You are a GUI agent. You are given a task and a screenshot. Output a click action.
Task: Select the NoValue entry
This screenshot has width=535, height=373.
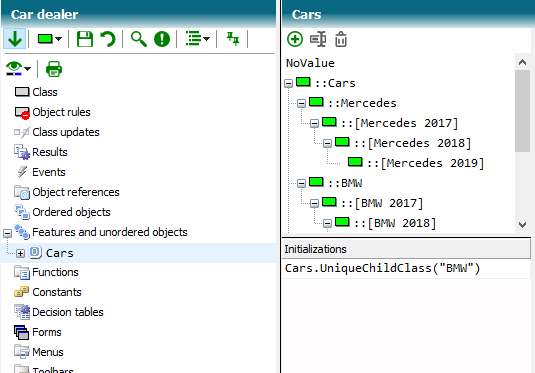(x=310, y=63)
